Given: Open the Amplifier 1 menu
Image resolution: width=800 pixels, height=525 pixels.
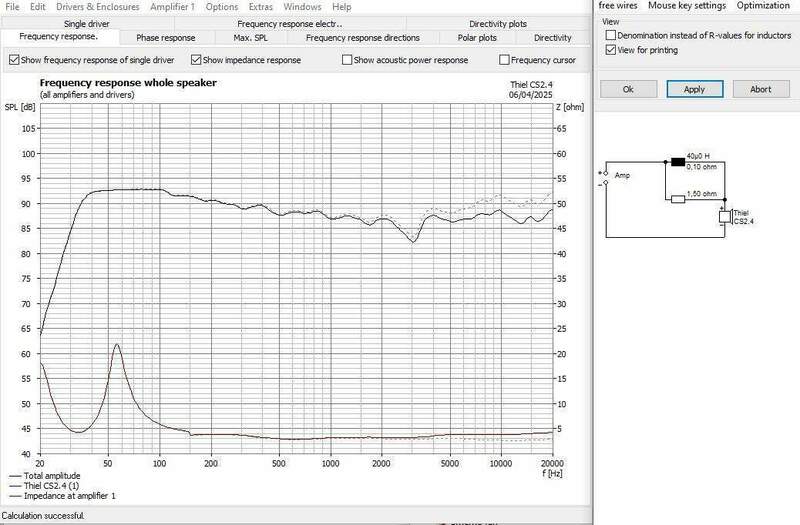Looking at the screenshot, I should tap(172, 7).
